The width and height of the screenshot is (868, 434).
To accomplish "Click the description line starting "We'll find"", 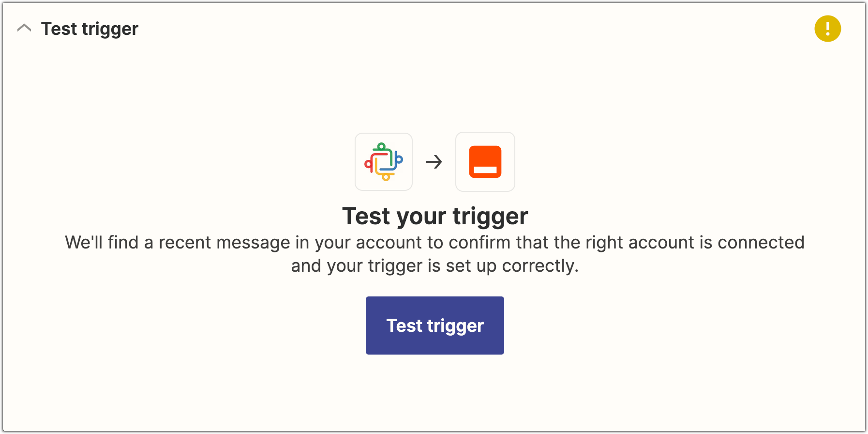I will coord(434,242).
